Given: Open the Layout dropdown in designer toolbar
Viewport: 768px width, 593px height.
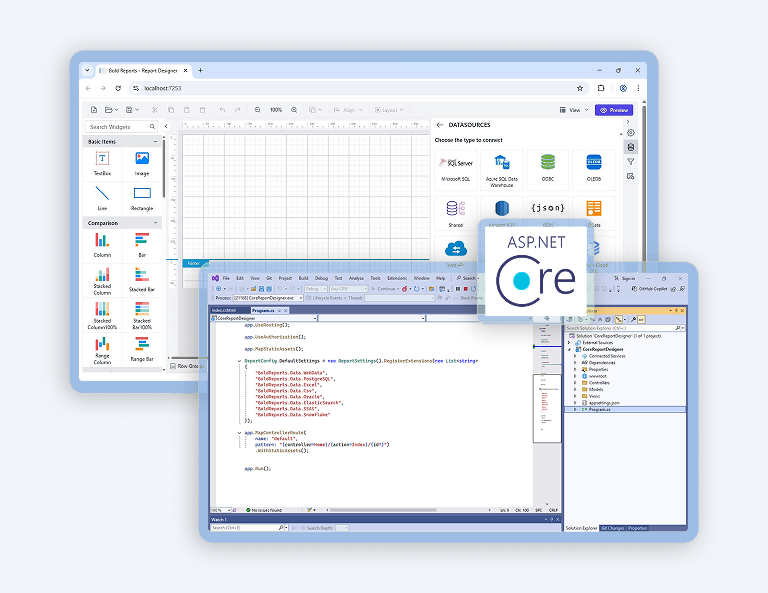Looking at the screenshot, I should (389, 110).
